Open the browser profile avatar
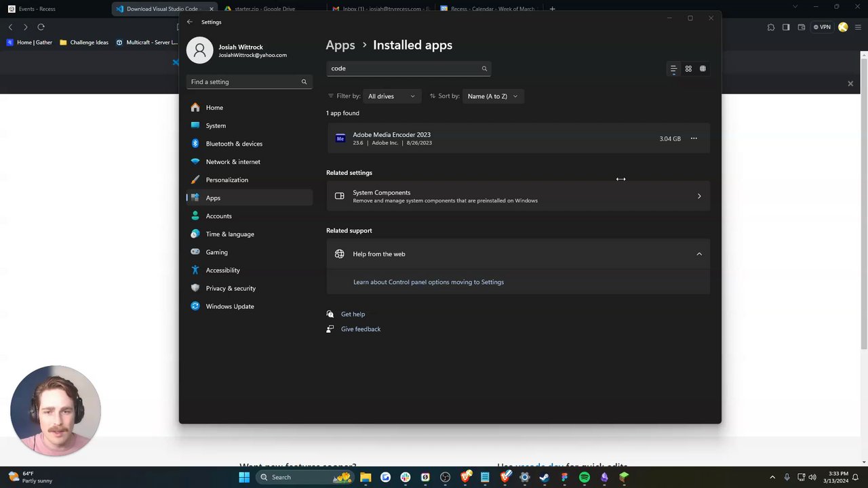Screen dimensions: 868x488 pyautogui.click(x=843, y=27)
